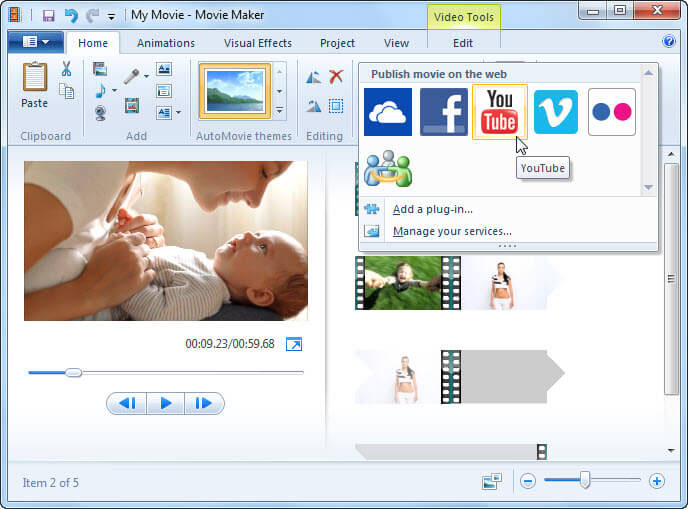Open the View tab

click(396, 43)
